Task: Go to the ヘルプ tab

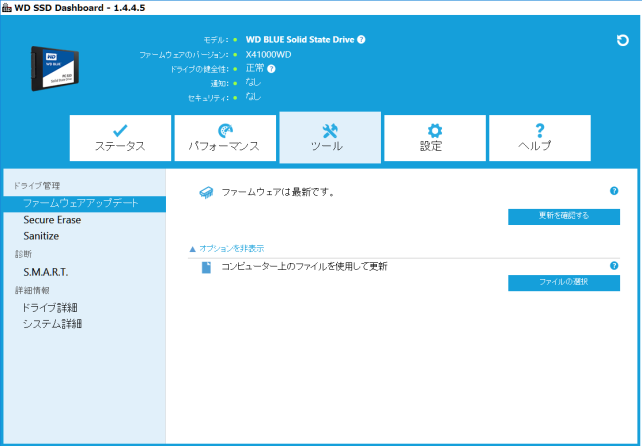Action: click(540, 138)
